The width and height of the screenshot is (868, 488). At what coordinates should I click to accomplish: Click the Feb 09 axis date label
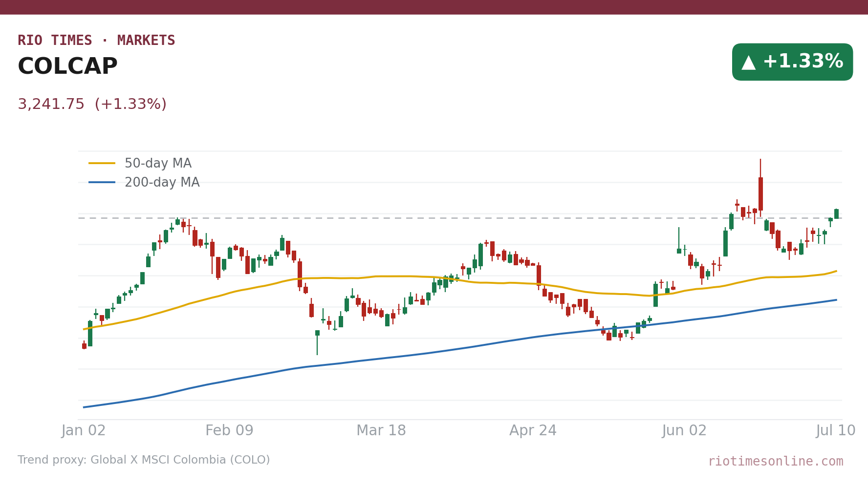[x=229, y=431]
